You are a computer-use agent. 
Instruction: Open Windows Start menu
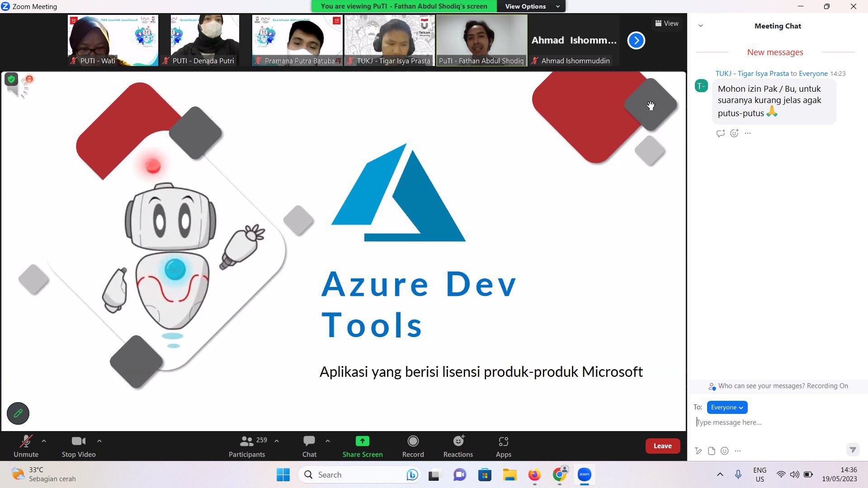coord(283,474)
